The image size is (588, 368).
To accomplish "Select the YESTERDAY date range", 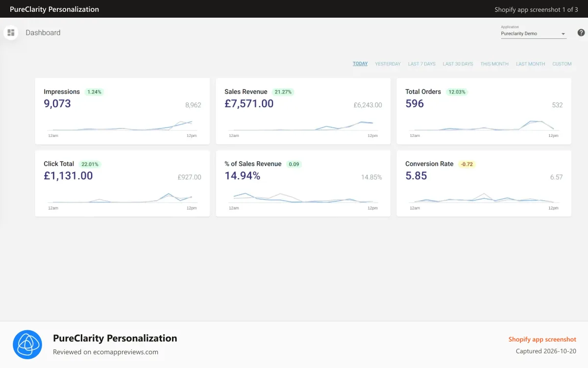I will pos(388,64).
